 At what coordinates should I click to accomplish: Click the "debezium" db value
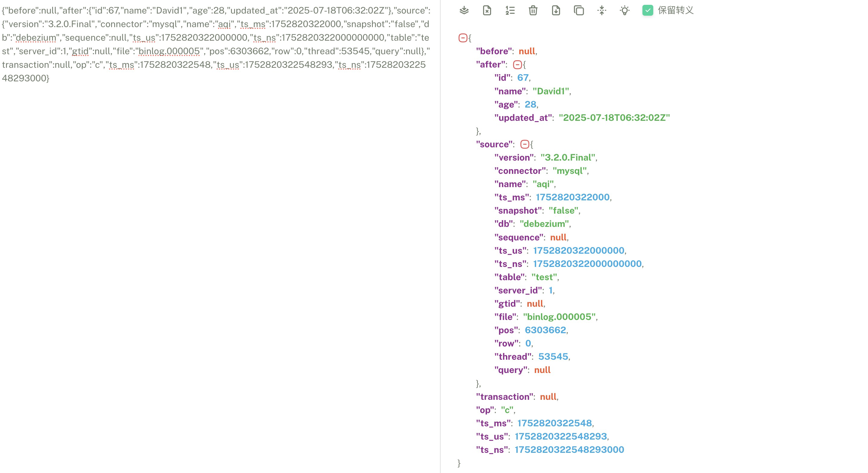point(544,224)
